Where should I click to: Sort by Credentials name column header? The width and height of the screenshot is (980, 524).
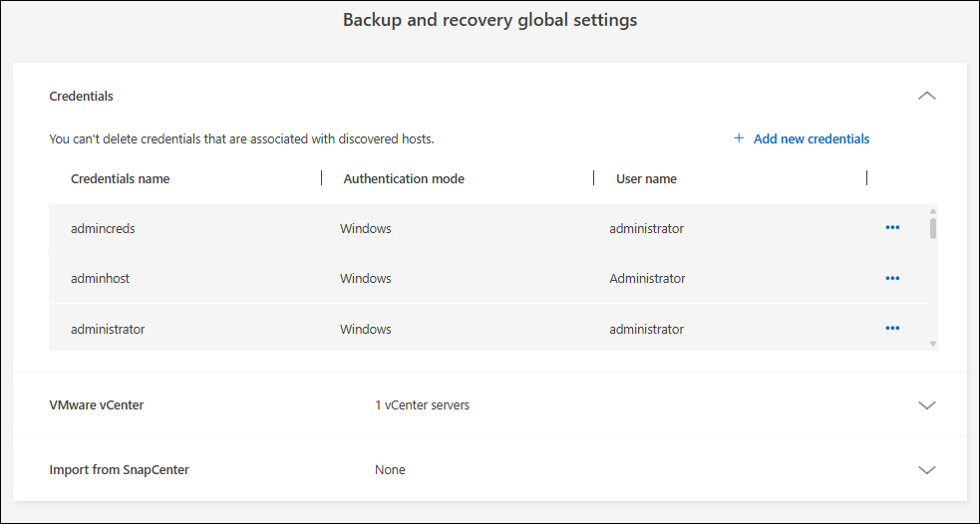coord(121,179)
